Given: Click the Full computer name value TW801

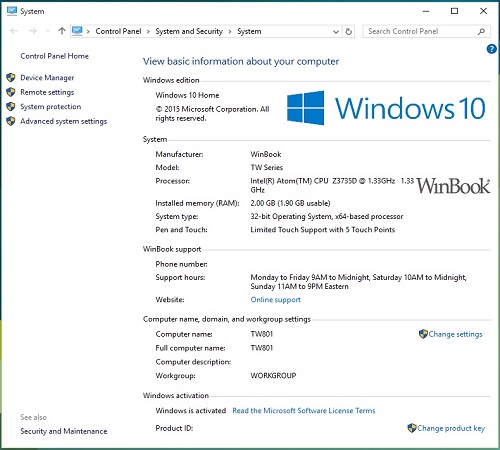Looking at the screenshot, I should tap(262, 348).
